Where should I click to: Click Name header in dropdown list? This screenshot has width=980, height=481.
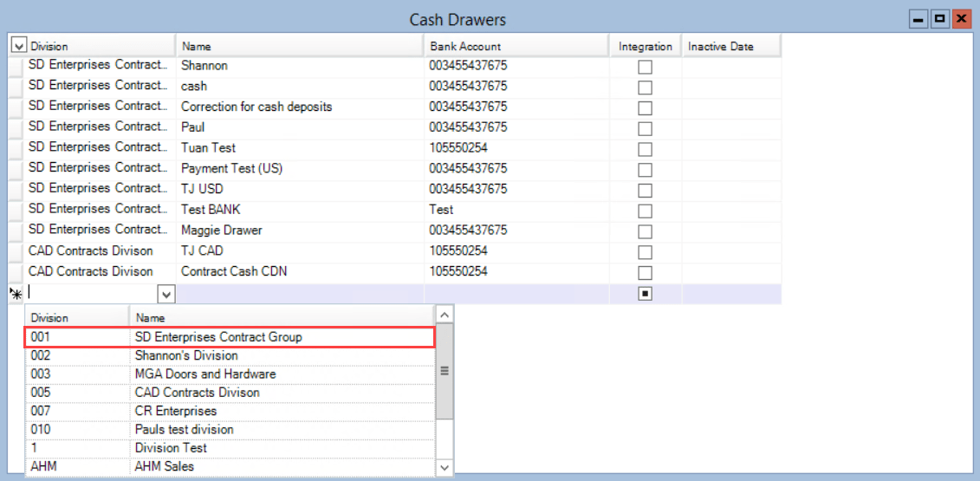[x=282, y=318]
